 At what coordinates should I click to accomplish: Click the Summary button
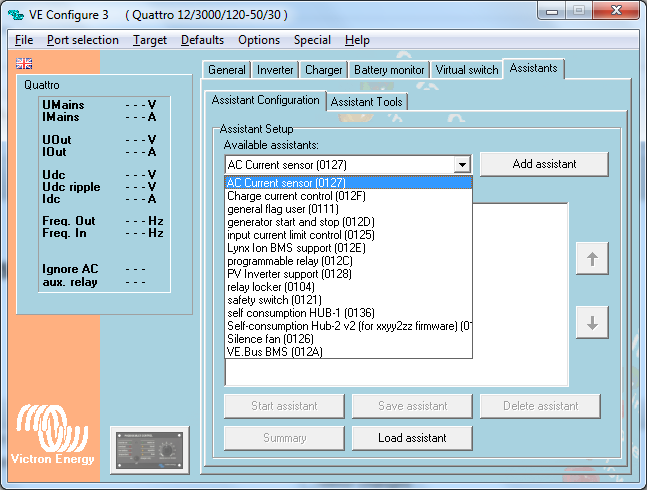[284, 438]
